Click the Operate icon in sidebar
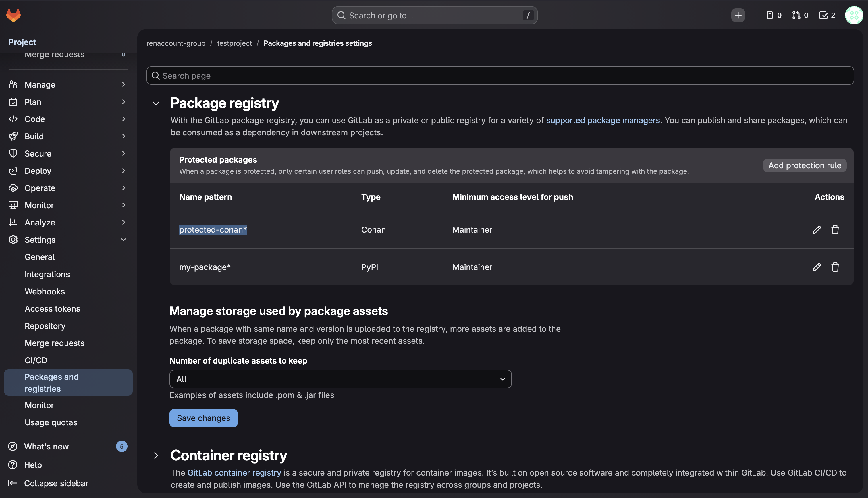Viewport: 868px width, 498px height. click(13, 188)
